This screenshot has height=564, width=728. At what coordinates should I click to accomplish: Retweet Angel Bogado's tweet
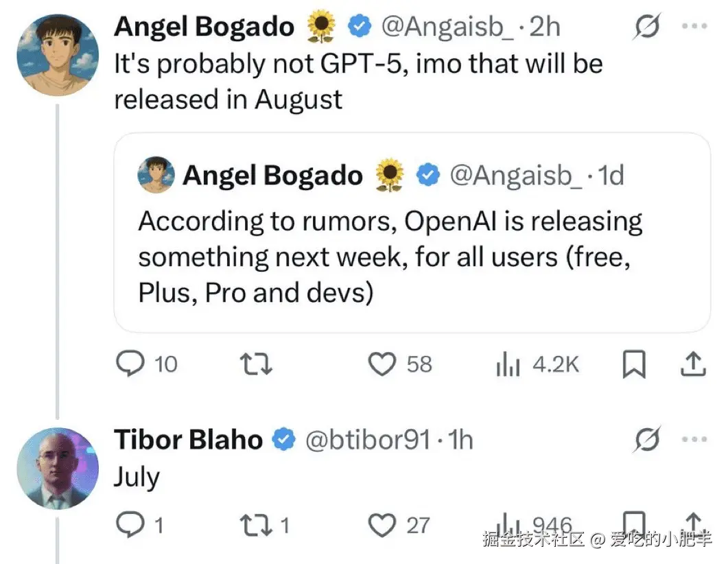click(260, 364)
